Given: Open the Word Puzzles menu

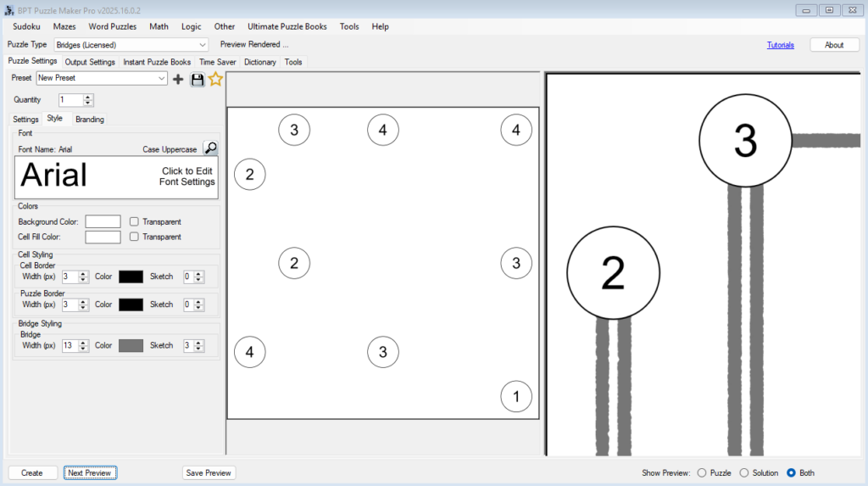Looking at the screenshot, I should coord(112,26).
